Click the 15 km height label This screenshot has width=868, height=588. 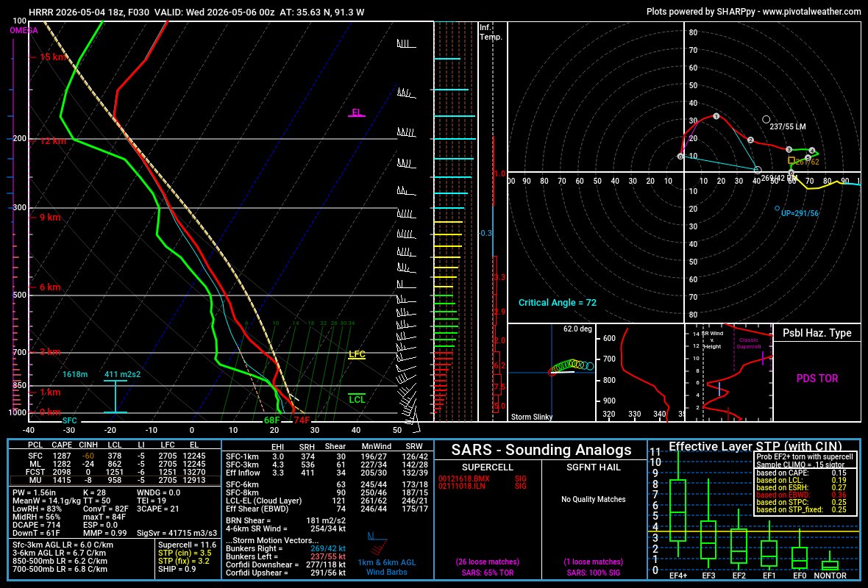pos(53,57)
